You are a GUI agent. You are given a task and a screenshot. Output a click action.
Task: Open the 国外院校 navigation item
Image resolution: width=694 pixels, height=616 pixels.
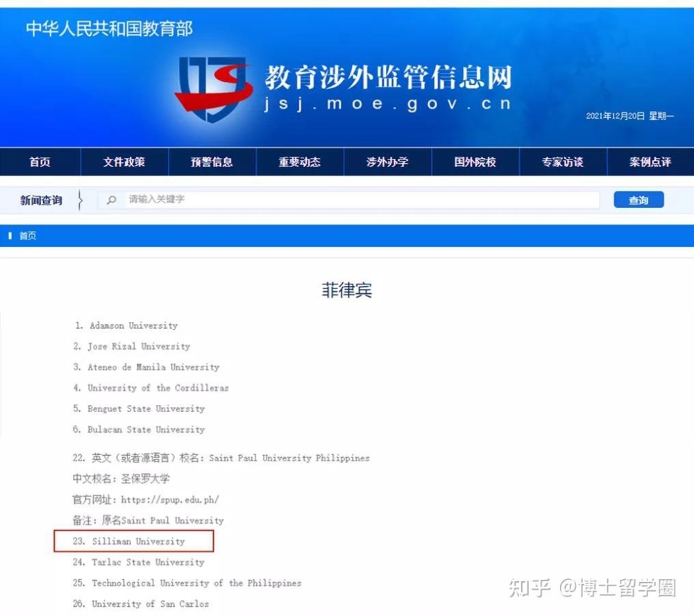click(x=475, y=162)
